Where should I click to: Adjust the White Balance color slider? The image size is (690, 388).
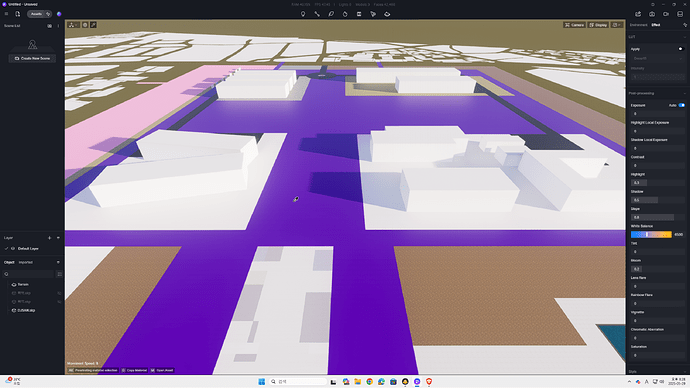(651, 234)
